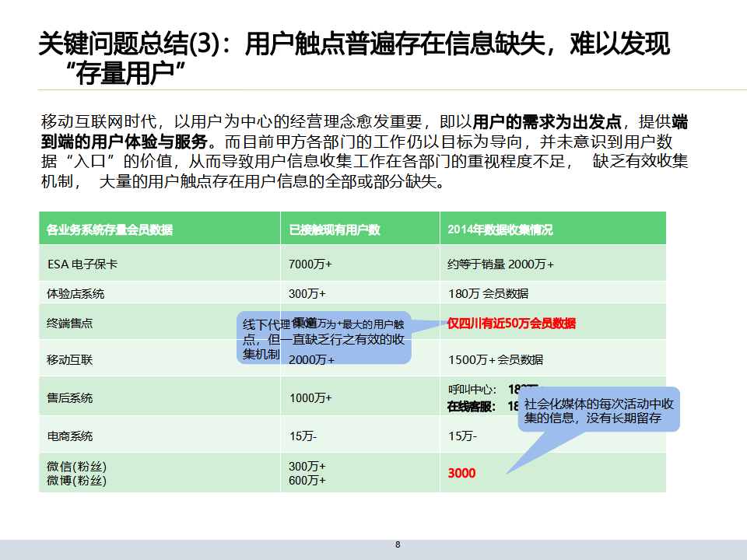Click the red text 仅四川有近50万会员数据
Image resolution: width=747 pixels, height=560 pixels.
511,324
